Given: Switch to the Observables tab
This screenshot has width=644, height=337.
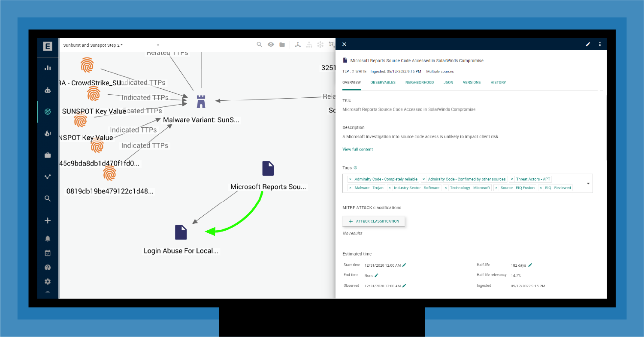Looking at the screenshot, I should (383, 82).
